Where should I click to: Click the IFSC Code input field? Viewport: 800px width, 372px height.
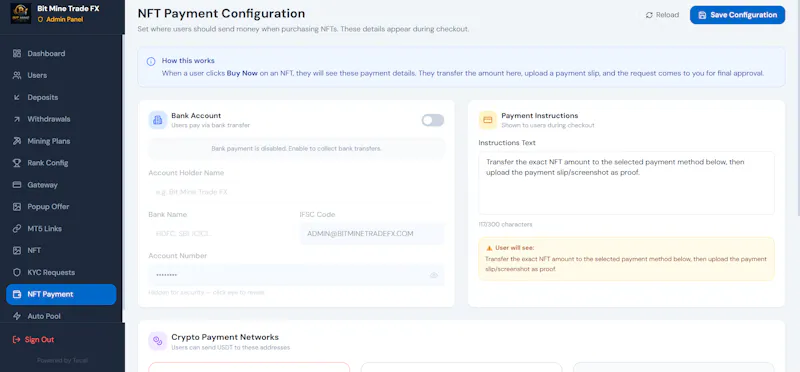[372, 234]
